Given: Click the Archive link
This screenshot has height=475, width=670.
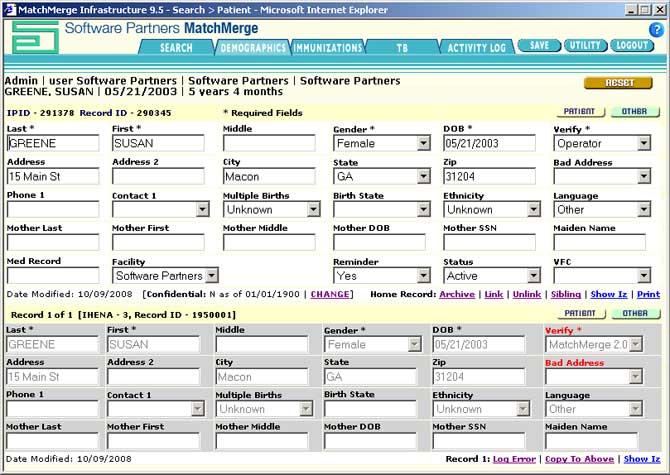Looking at the screenshot, I should 457,294.
